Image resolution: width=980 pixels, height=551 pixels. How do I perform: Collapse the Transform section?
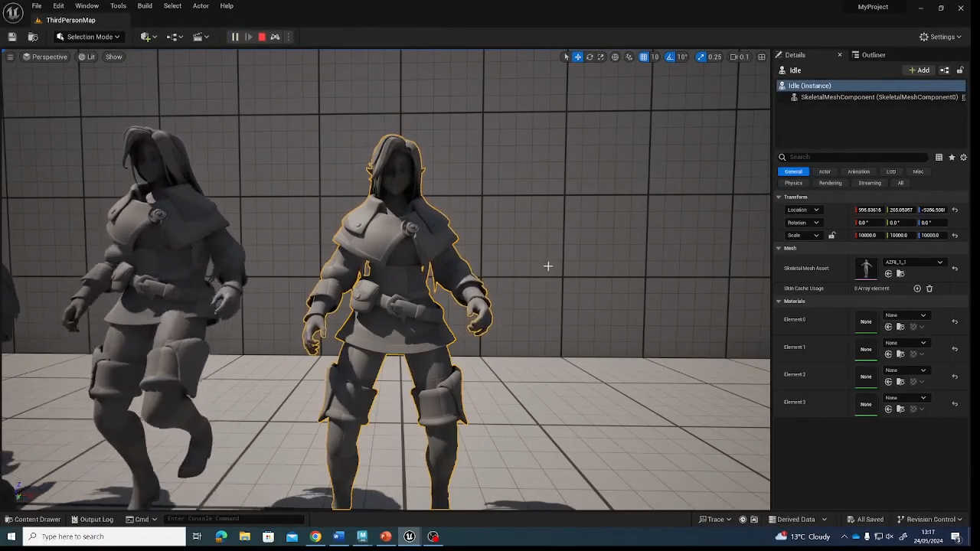(779, 197)
